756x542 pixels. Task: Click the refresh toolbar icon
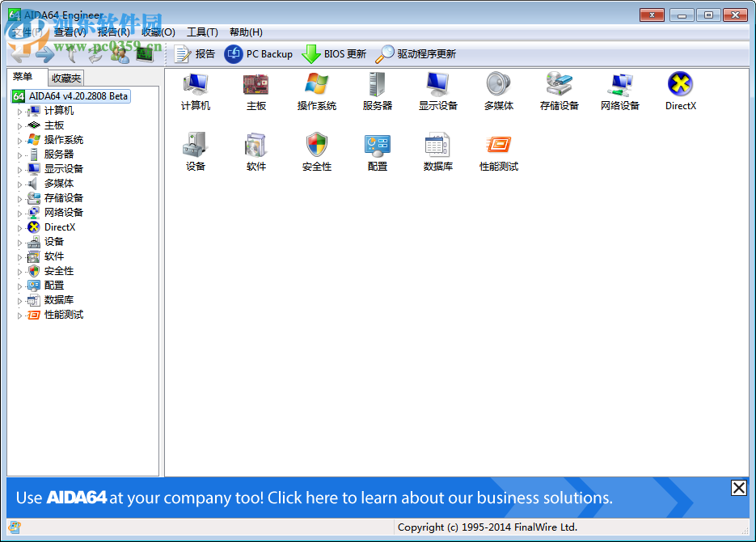[95, 54]
